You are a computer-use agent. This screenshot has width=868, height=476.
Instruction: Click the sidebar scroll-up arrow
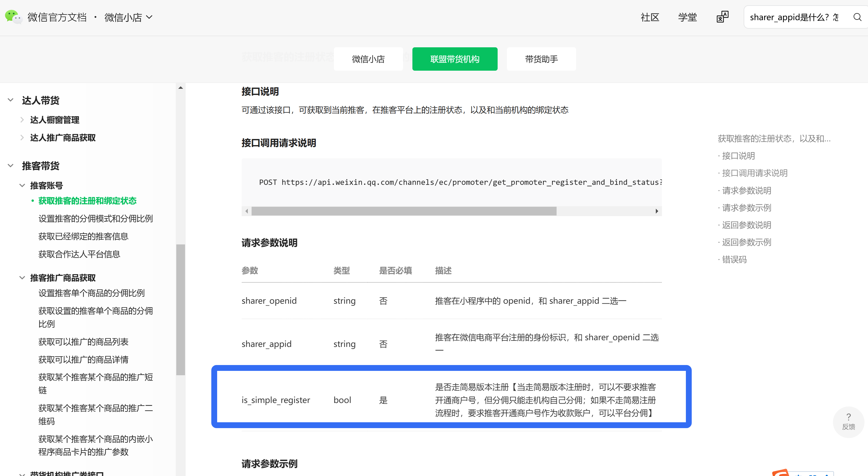click(181, 88)
